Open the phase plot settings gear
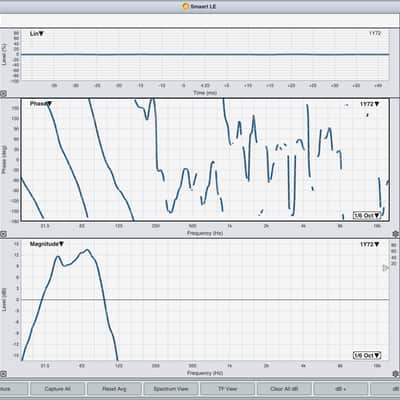 click(396, 234)
